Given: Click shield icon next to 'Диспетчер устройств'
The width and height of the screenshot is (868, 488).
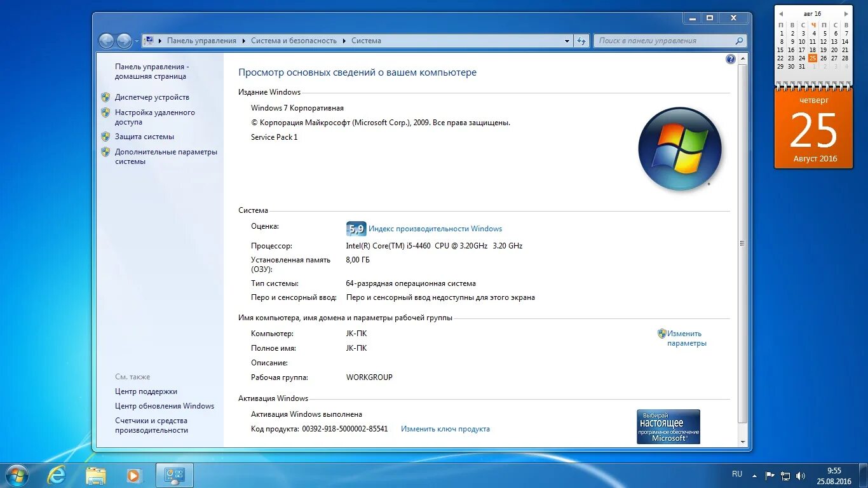Looking at the screenshot, I should pos(105,97).
